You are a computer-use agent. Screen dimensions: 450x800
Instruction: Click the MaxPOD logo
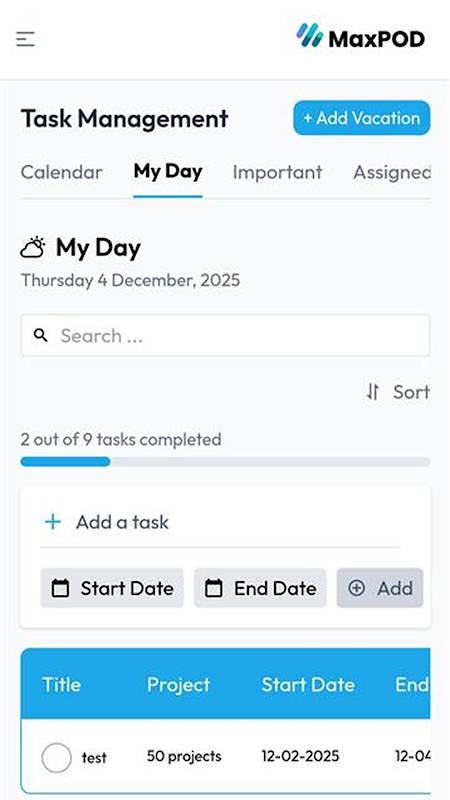(361, 37)
